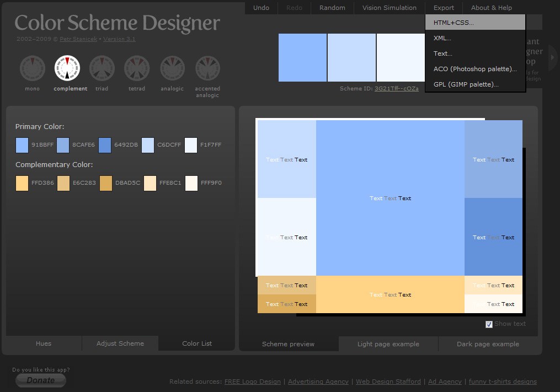This screenshot has height=392, width=560.
Task: Open the About & Help menu
Action: coord(491,8)
